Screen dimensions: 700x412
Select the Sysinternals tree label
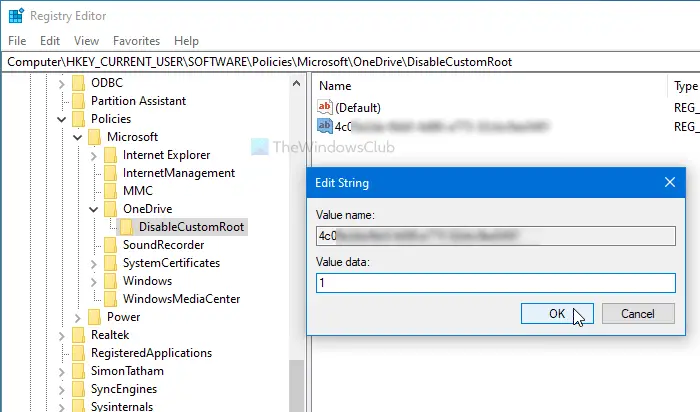click(x=122, y=406)
